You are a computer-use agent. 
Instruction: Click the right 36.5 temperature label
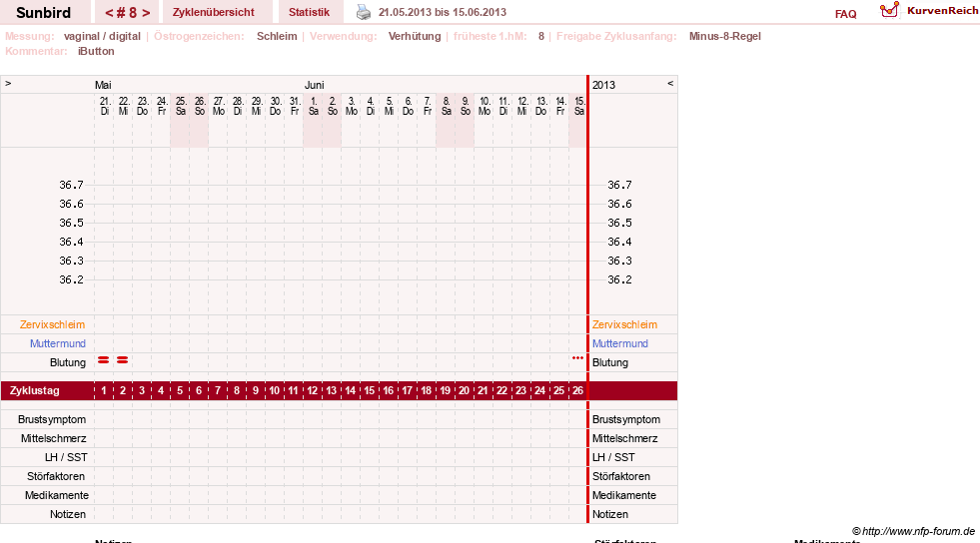[x=619, y=223]
